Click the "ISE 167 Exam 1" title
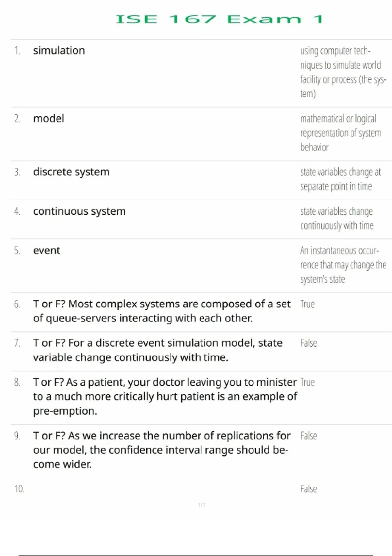Image resolution: width=392 pixels, height=556 pixels. click(220, 19)
